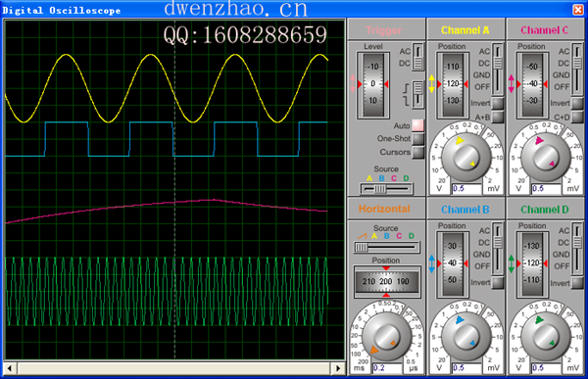Click Channel D Position thumbwheel
The height and width of the screenshot is (379, 588).
[532, 263]
